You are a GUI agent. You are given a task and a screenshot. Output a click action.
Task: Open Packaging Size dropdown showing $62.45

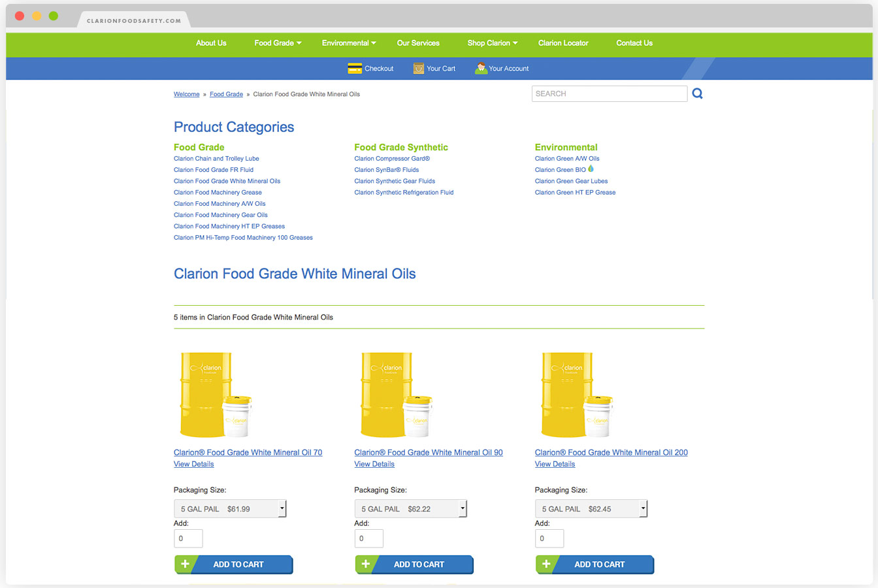591,508
